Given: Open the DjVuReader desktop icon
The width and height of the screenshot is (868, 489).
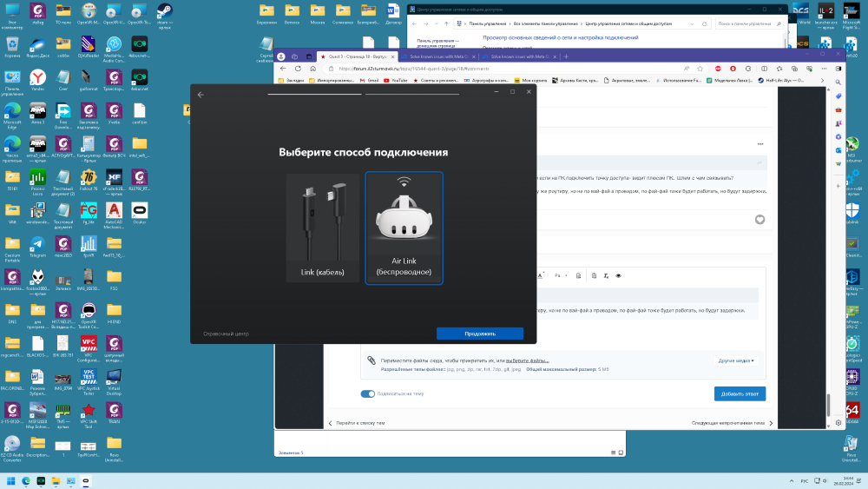Looking at the screenshot, I should (89, 48).
